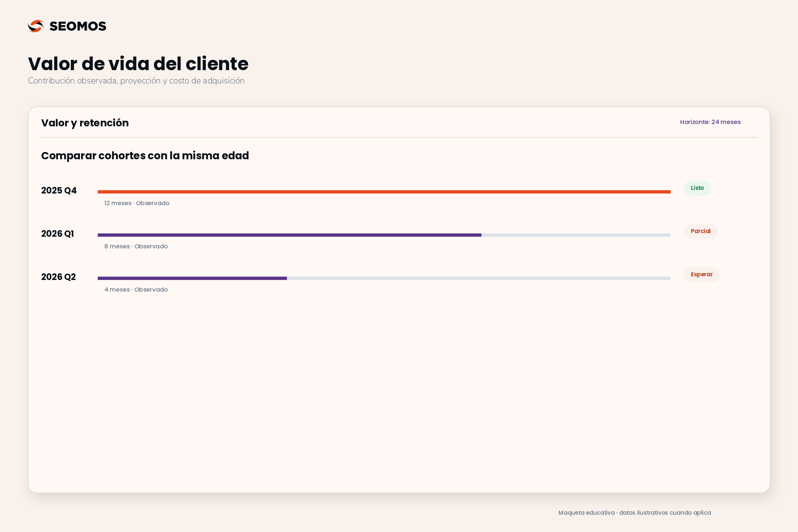Viewport: 798px width, 532px height.
Task: Click the purple 2026 Q2 progress bar
Action: click(x=192, y=278)
